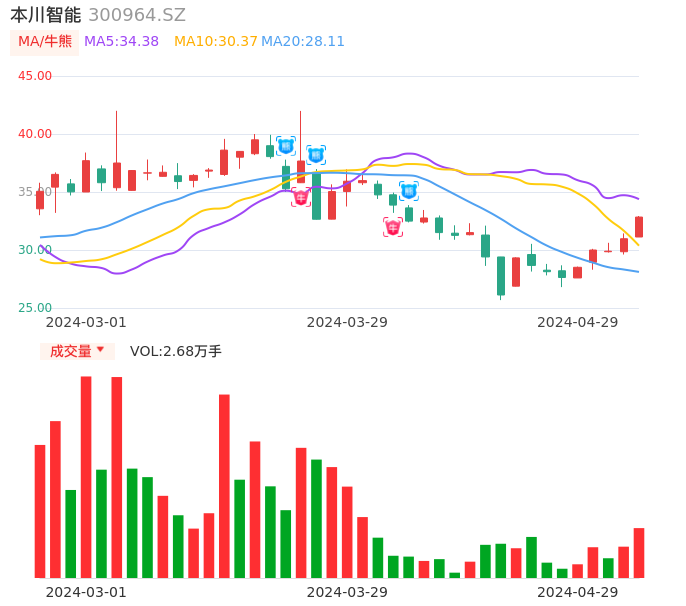Click the left pink bull (牛) marker
This screenshot has height=606, width=686.
click(301, 198)
